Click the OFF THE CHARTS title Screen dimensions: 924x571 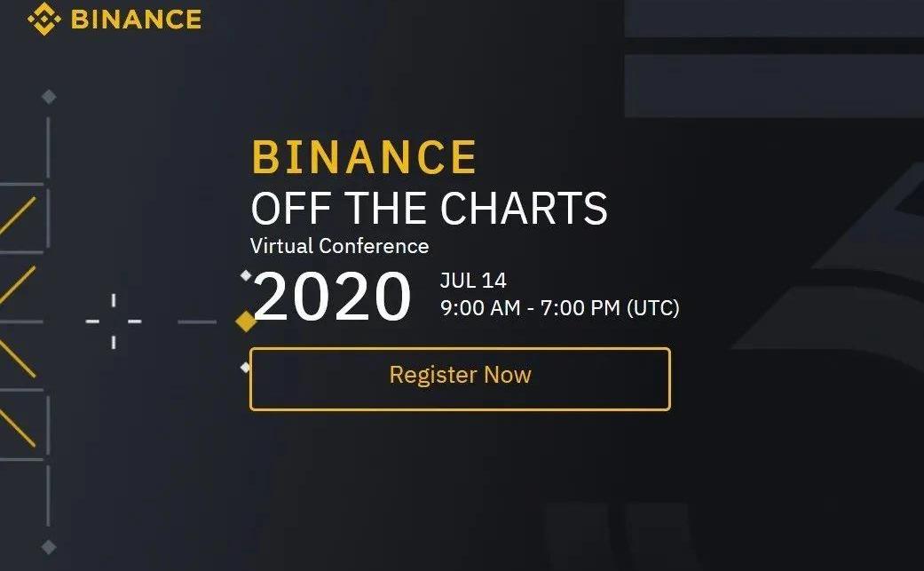click(429, 209)
